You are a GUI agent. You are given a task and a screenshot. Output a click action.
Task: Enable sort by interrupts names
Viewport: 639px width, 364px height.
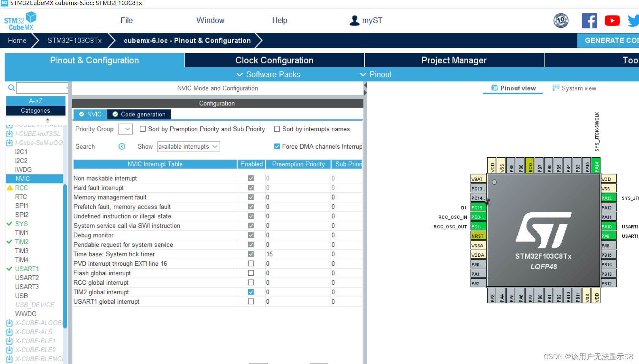(x=277, y=129)
